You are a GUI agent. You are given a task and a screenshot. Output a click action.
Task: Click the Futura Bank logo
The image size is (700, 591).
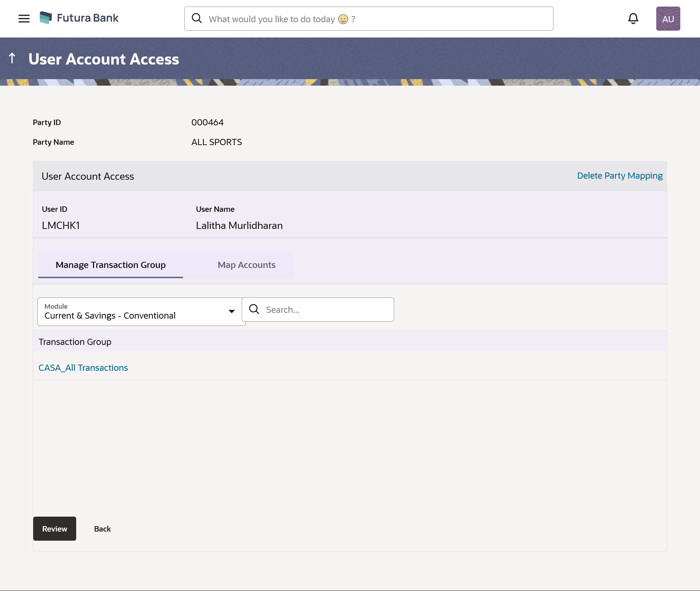click(x=79, y=18)
